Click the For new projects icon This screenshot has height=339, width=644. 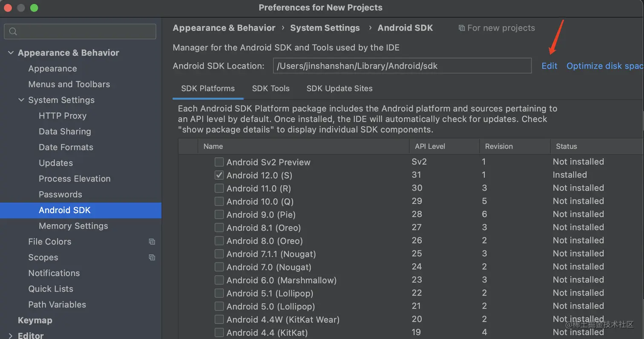462,28
